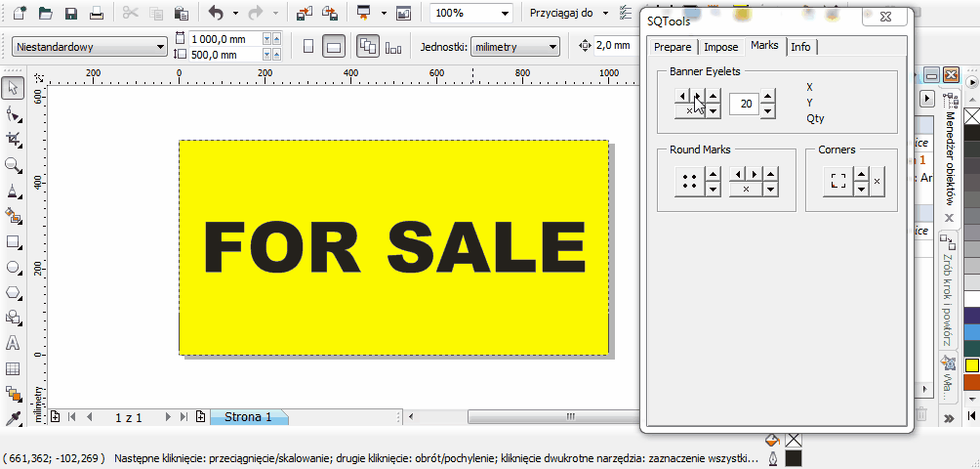Pick the orange-red swatch in the palette
Viewport: 980px width, 469px height.
point(971,381)
